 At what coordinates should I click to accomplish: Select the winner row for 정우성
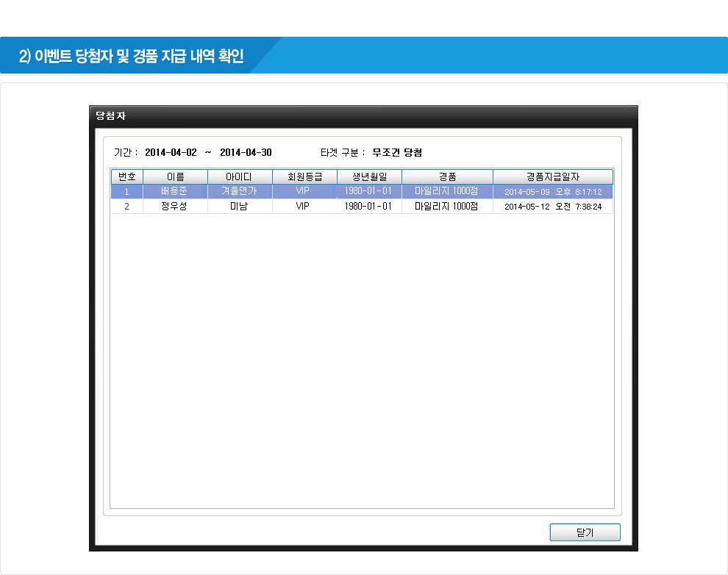(x=174, y=207)
